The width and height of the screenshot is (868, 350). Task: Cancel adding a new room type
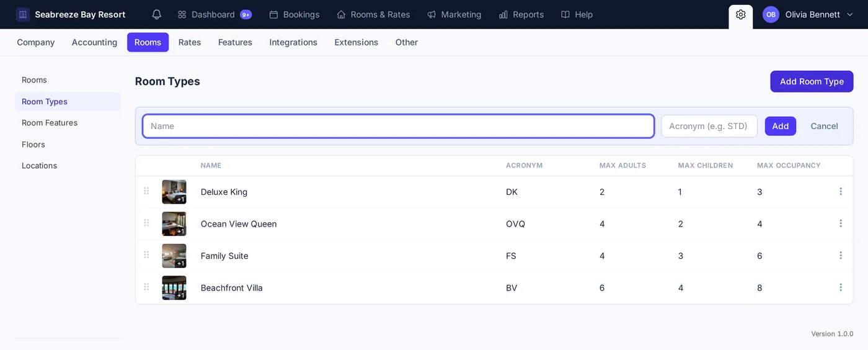tap(824, 126)
